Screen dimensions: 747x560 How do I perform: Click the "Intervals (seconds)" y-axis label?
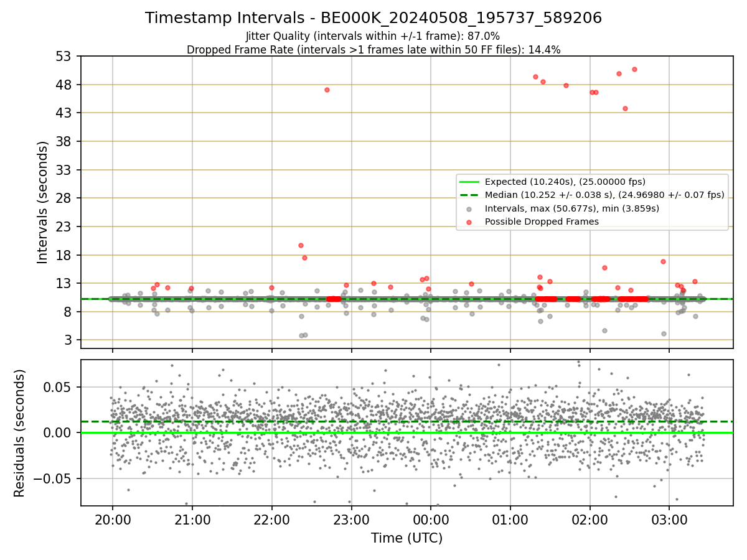(x=42, y=202)
